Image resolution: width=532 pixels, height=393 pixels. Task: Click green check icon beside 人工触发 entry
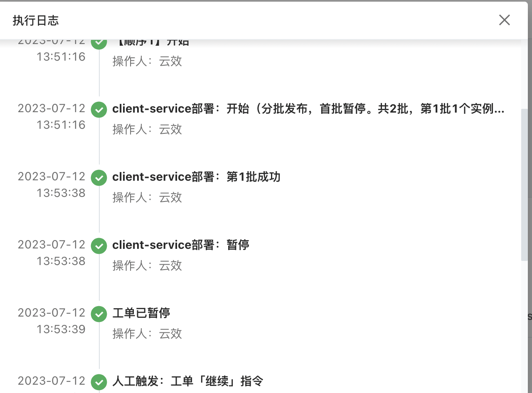point(99,382)
